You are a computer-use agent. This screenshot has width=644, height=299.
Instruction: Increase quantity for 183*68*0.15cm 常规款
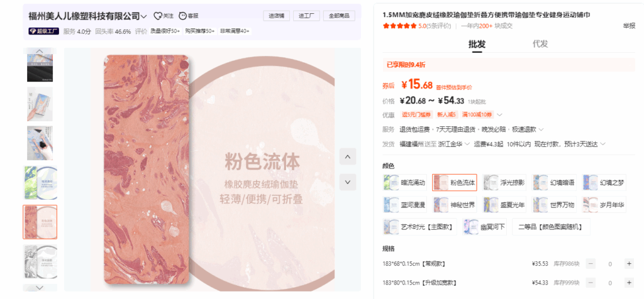click(629, 264)
